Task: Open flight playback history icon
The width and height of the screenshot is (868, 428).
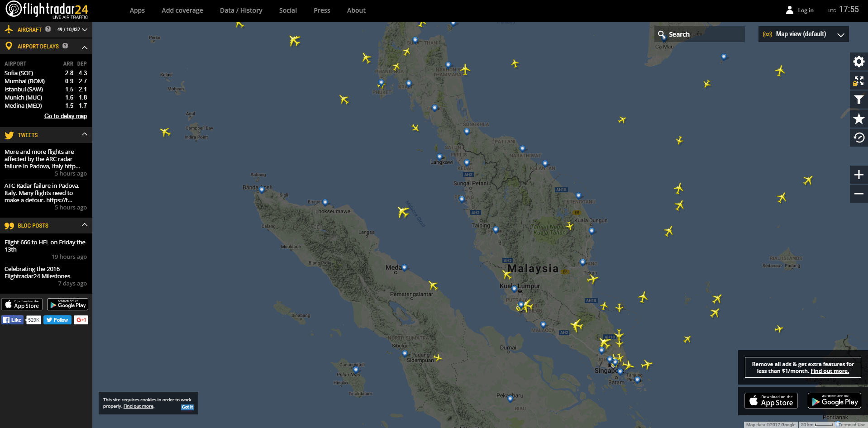Action: click(858, 138)
